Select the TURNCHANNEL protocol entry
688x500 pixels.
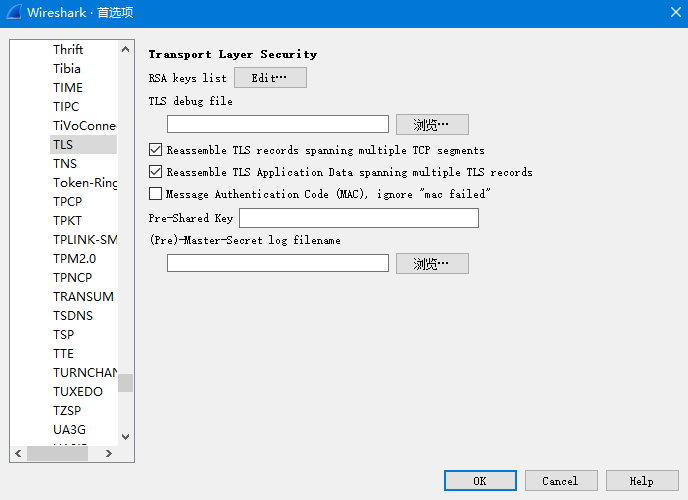(85, 372)
